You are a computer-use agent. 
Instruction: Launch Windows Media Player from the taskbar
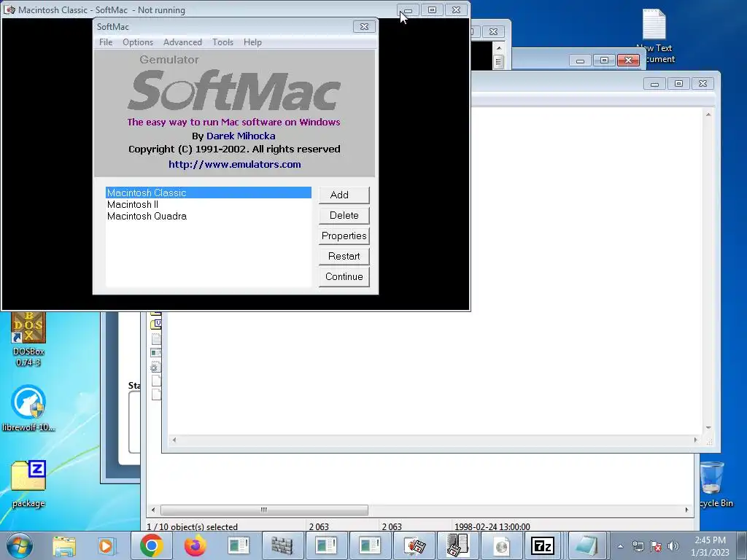[107, 545]
